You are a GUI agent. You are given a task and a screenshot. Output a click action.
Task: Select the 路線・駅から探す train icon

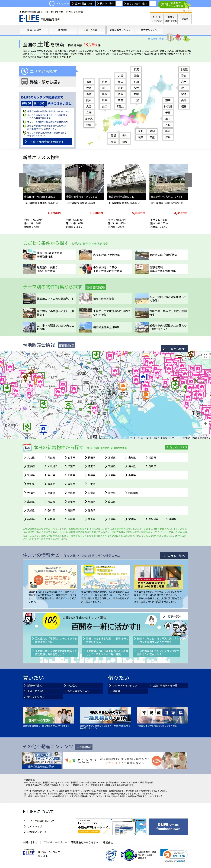(x=24, y=82)
